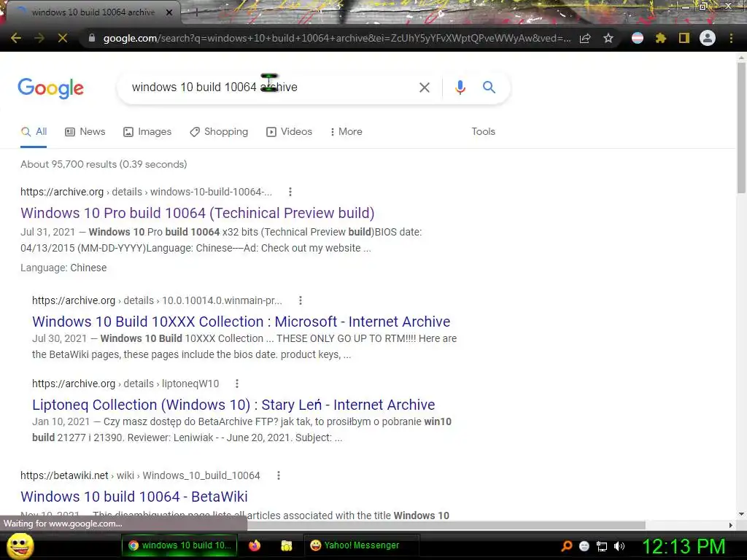Open options for windows-10-build-10064 result
The image size is (747, 560).
290,192
